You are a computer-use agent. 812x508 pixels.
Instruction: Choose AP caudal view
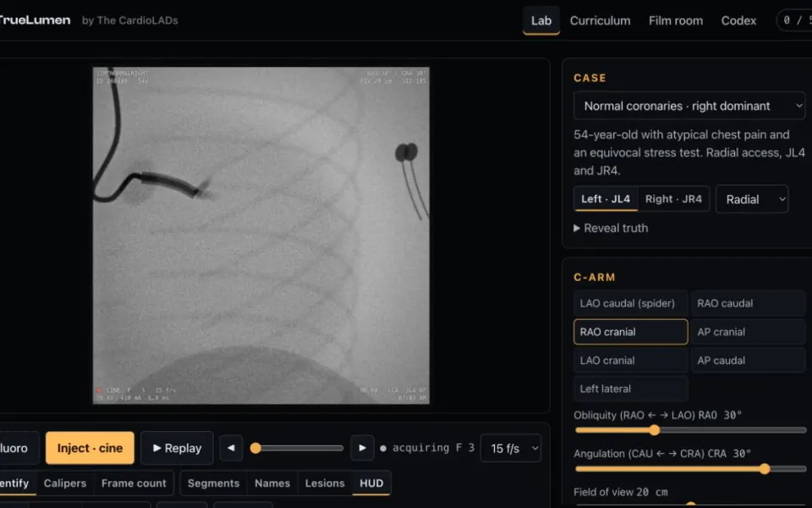coord(748,361)
